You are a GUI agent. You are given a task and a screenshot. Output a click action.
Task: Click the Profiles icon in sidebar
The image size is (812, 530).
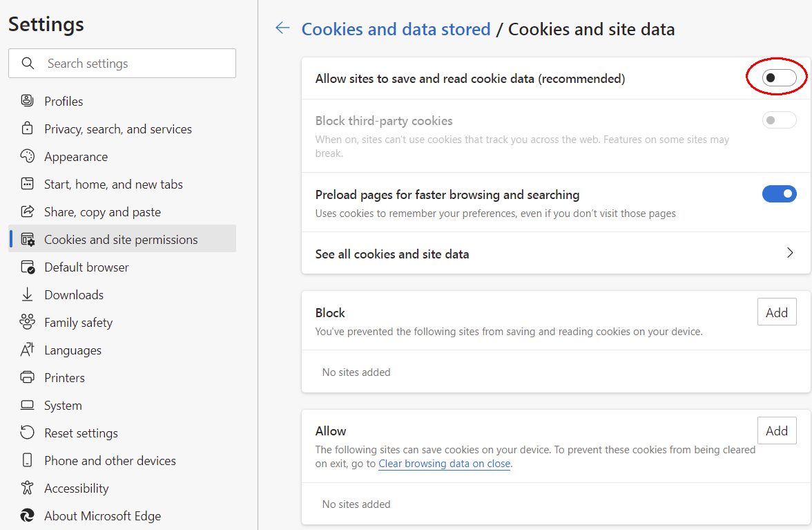(28, 101)
